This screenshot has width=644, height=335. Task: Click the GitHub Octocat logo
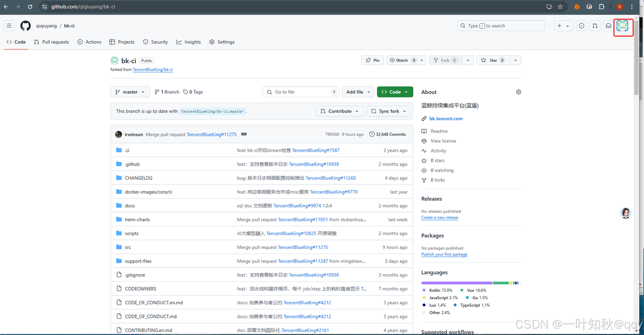25,26
